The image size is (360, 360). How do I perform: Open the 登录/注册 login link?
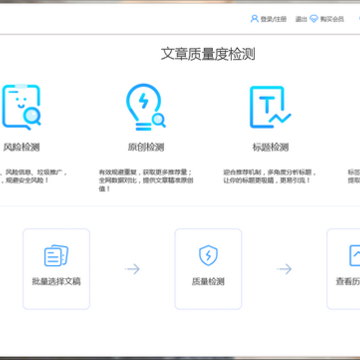(273, 19)
